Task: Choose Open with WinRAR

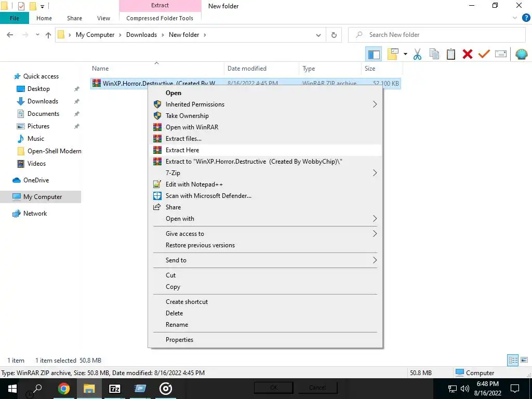Action: 265,127
